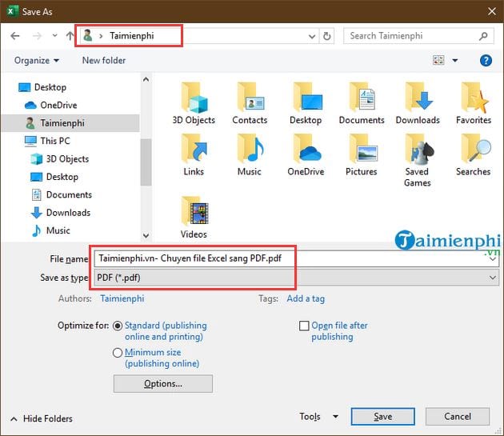
Task: Go back with the back arrow
Action: [14, 36]
